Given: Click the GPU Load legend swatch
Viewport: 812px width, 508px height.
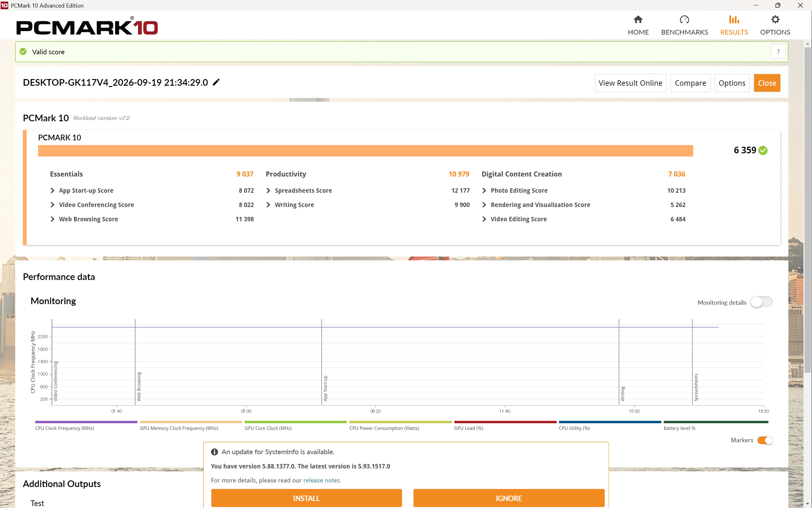Looking at the screenshot, I should (x=505, y=422).
